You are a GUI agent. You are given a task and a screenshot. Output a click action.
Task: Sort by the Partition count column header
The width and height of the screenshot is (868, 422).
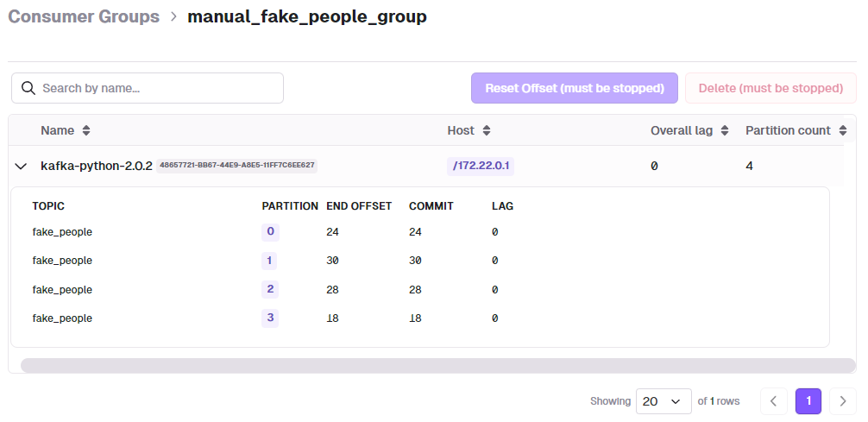796,130
